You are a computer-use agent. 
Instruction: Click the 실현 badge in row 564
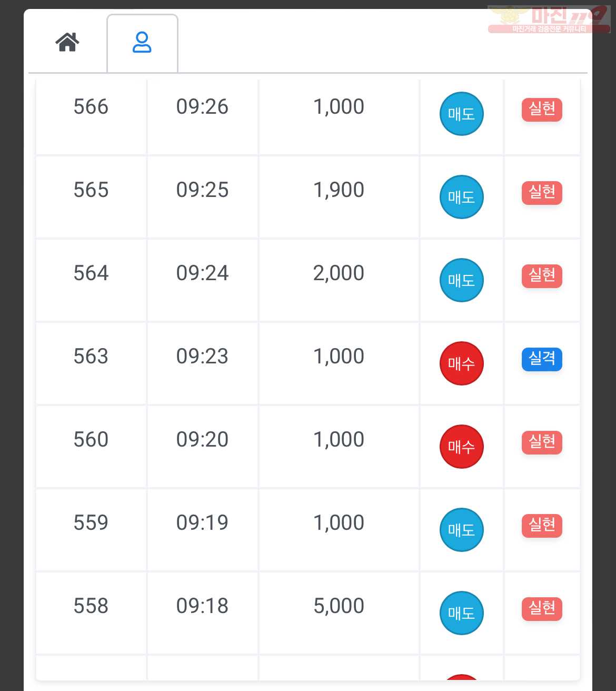[542, 276]
